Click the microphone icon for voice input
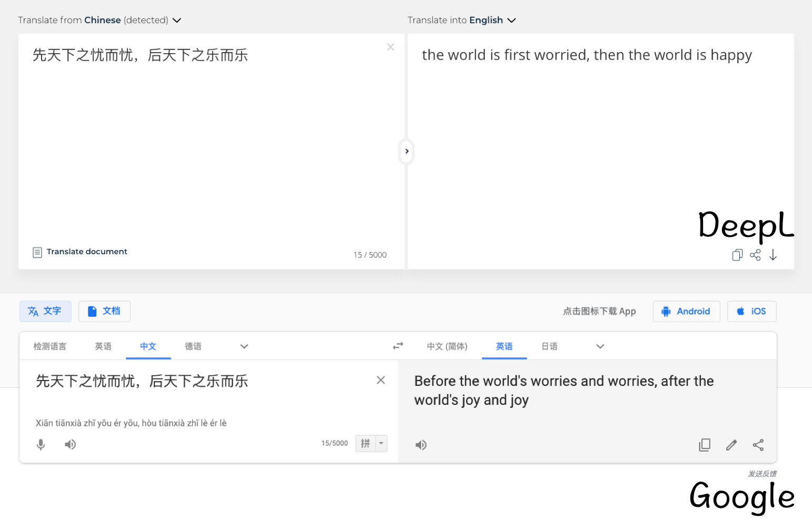 (x=41, y=445)
